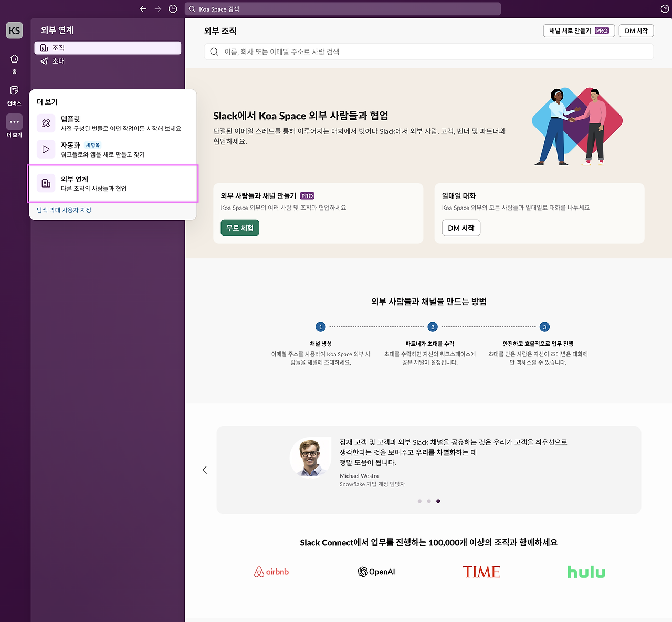
Task: Select the third testimonial carousel dot
Action: point(438,501)
